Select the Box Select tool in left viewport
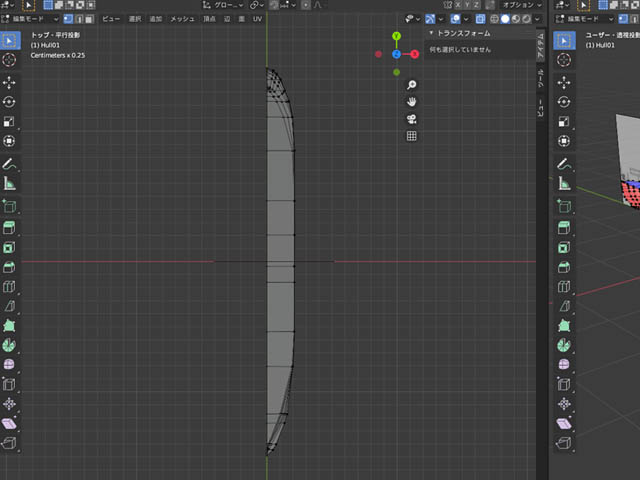The height and width of the screenshot is (480, 640). coord(9,40)
